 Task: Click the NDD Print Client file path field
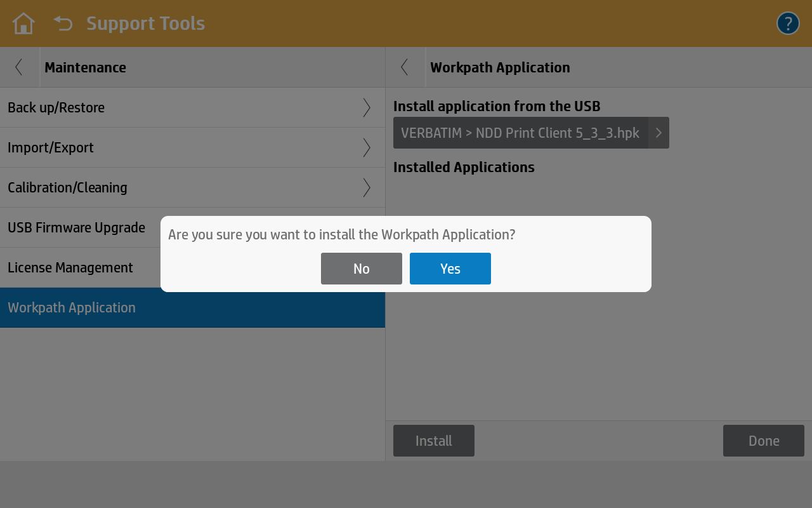coord(520,133)
